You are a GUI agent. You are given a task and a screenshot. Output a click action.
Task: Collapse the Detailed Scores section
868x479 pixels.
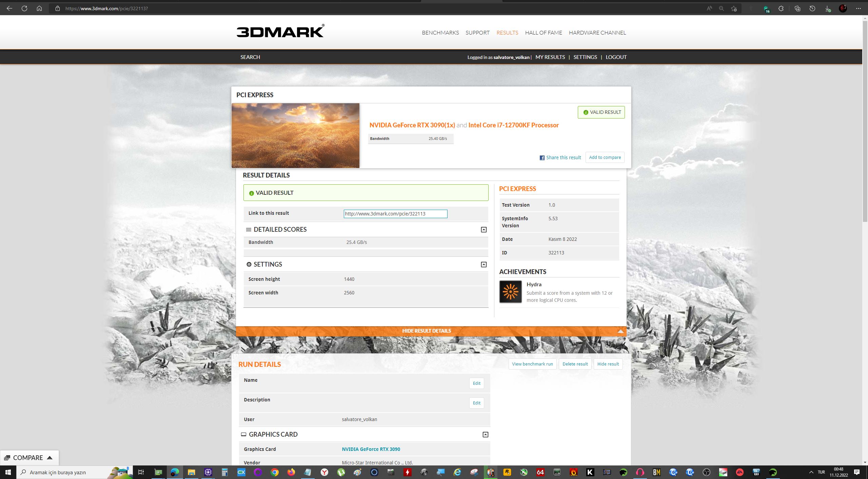pyautogui.click(x=484, y=230)
